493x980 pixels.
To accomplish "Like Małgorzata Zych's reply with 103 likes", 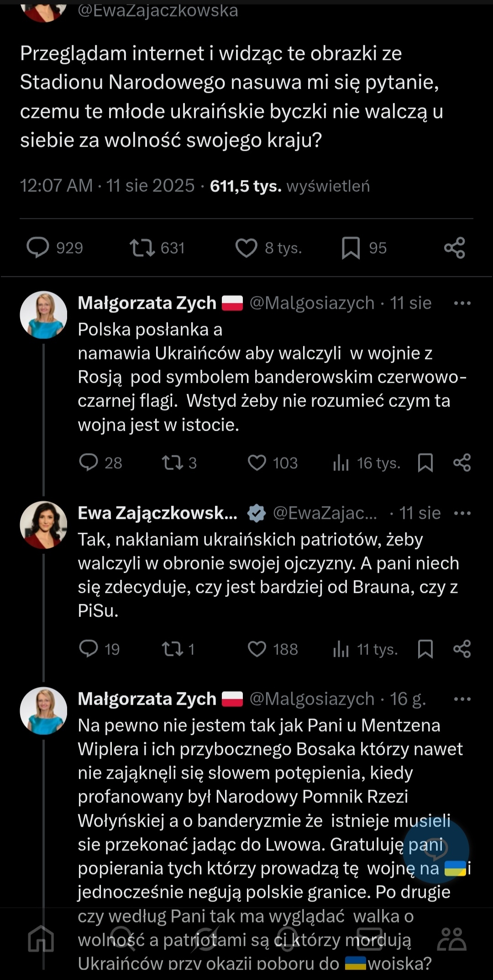I will pyautogui.click(x=257, y=463).
